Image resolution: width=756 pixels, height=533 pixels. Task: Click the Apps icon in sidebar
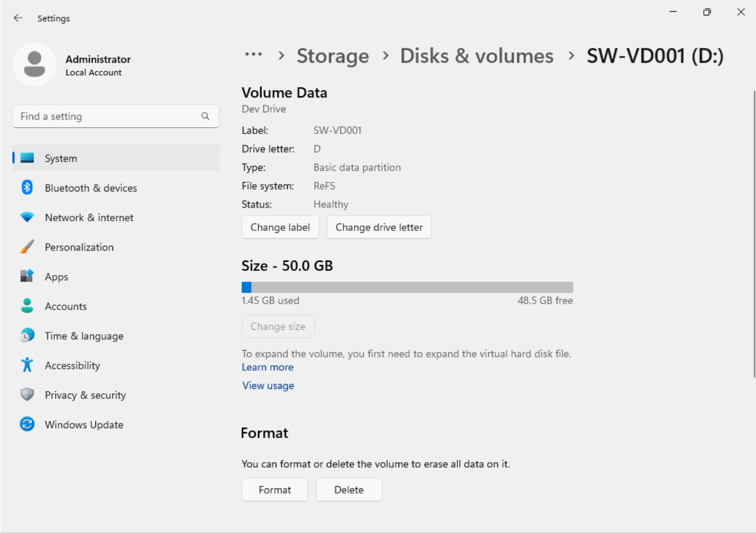pos(27,276)
